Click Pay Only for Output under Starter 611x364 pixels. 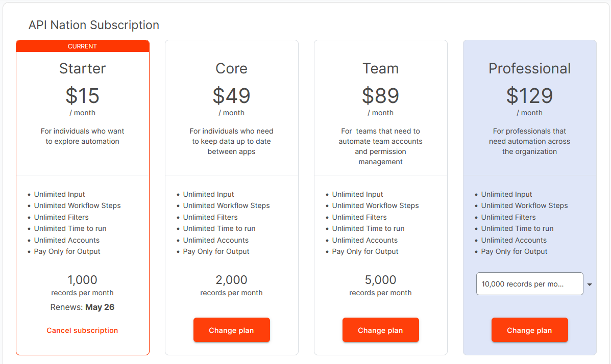[x=67, y=251]
